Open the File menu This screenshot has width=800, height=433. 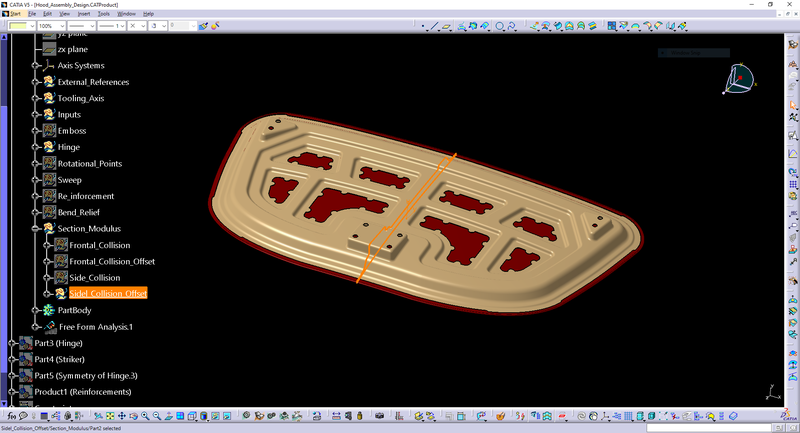coord(32,14)
